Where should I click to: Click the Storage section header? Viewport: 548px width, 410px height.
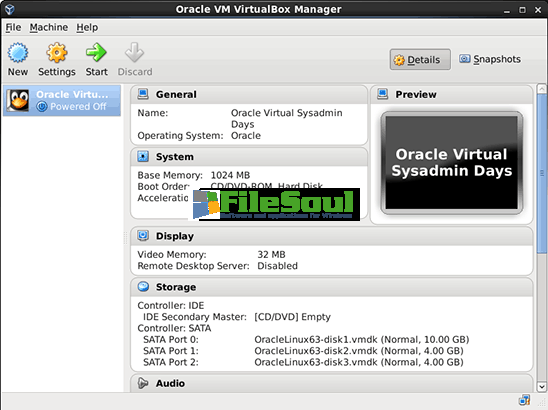click(332, 287)
